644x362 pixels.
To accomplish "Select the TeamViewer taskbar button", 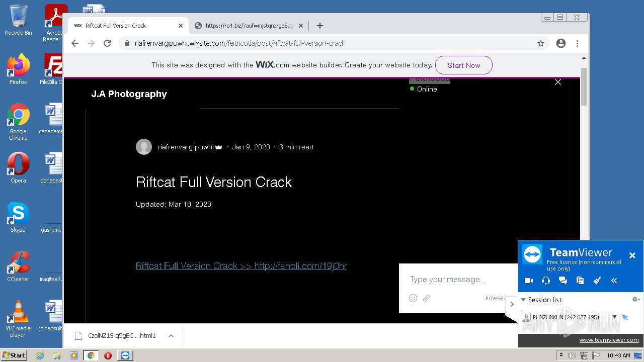I will 125,355.
